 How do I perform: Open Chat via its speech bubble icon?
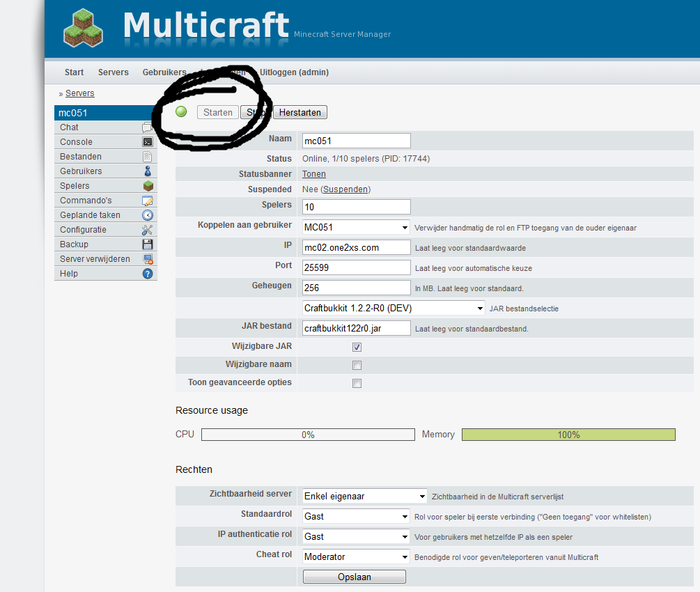tap(147, 127)
